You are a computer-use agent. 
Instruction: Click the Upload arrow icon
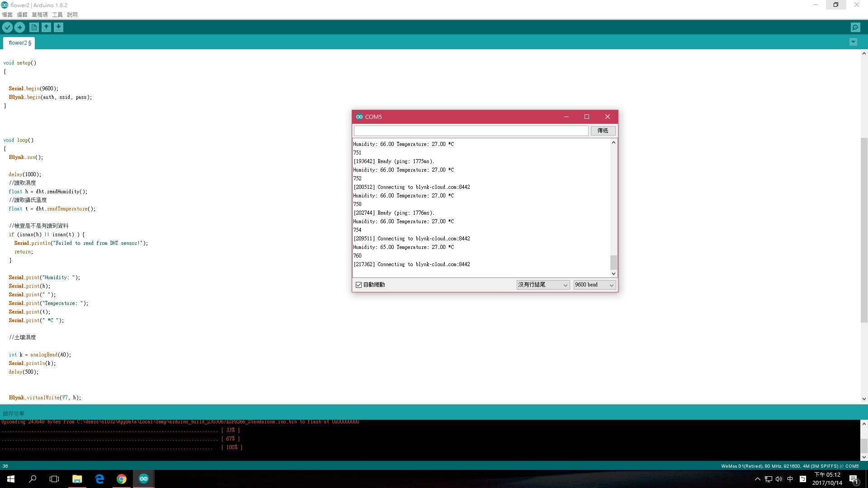click(19, 28)
